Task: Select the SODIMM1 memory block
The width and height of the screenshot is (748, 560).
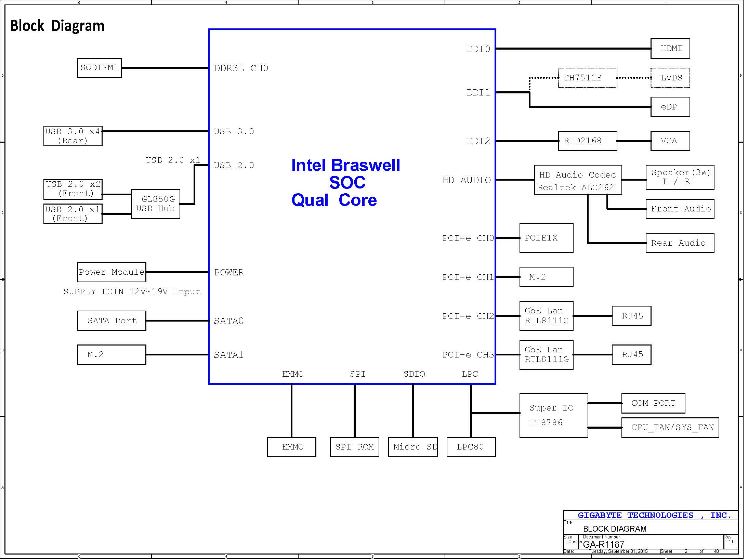Action: (100, 68)
